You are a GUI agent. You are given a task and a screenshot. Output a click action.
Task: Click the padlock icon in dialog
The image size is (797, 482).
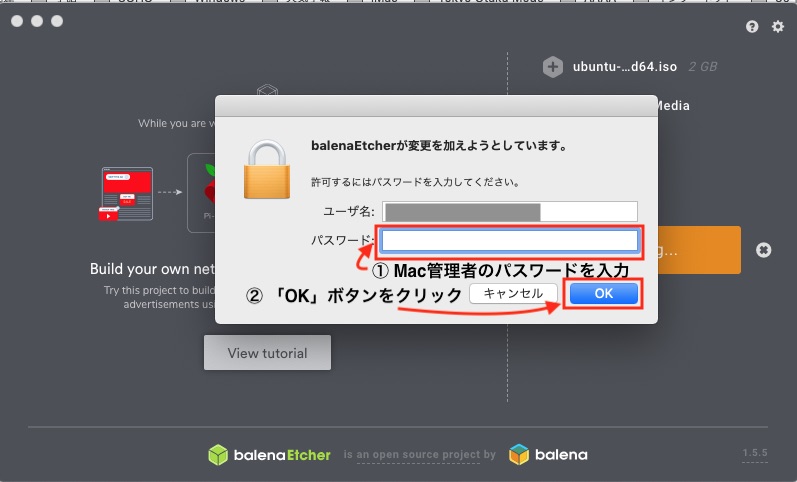[x=267, y=169]
